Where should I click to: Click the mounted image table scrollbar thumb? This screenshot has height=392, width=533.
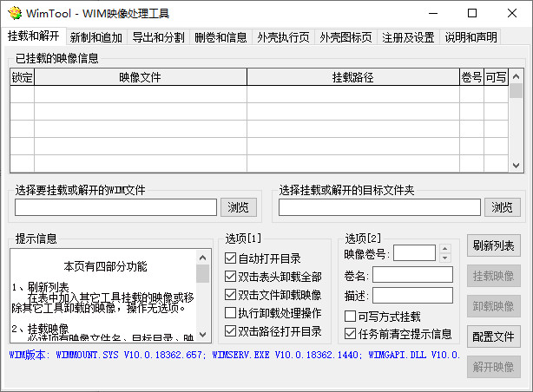[516, 91]
